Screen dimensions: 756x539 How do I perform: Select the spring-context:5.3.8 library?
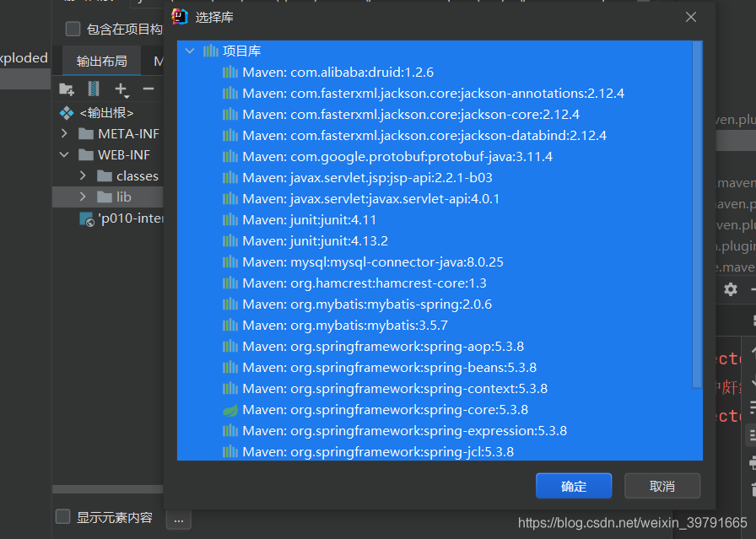click(x=395, y=389)
